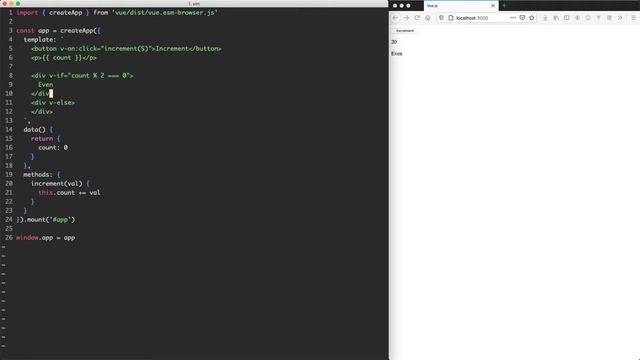The width and height of the screenshot is (640, 360).
Task: Reload the localhost:3000 page
Action: pos(417,18)
